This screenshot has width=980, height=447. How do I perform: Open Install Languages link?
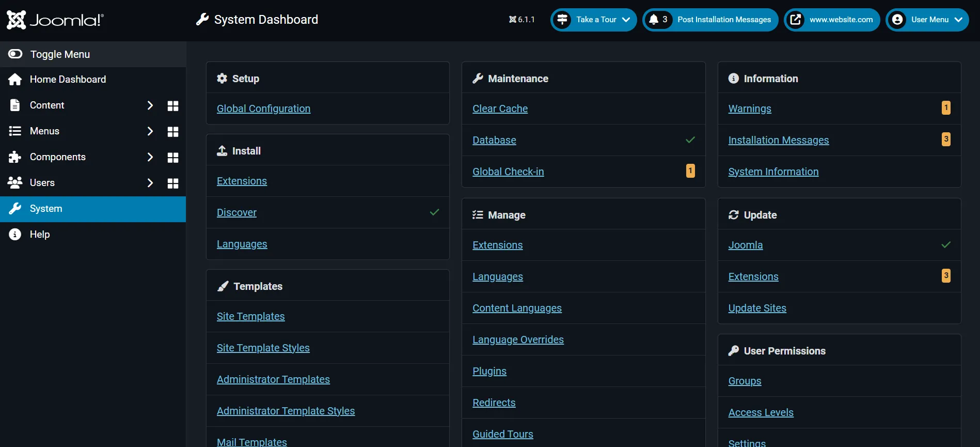coord(242,244)
